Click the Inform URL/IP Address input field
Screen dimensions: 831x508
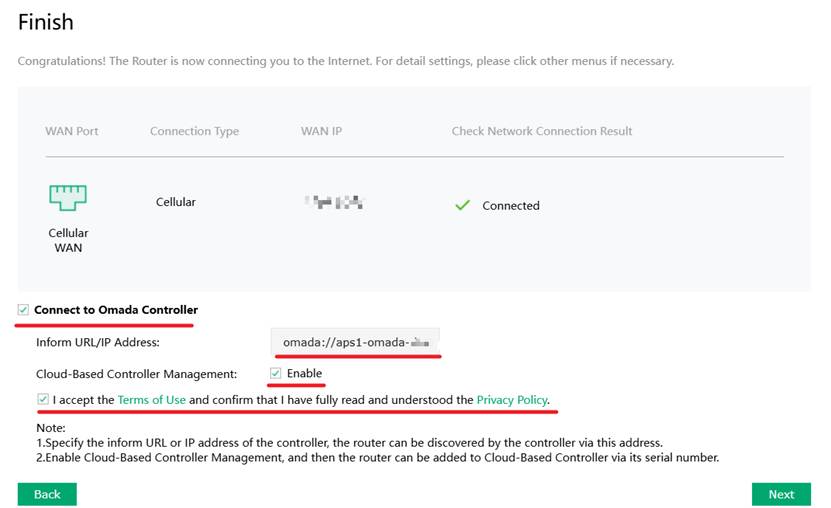click(355, 342)
